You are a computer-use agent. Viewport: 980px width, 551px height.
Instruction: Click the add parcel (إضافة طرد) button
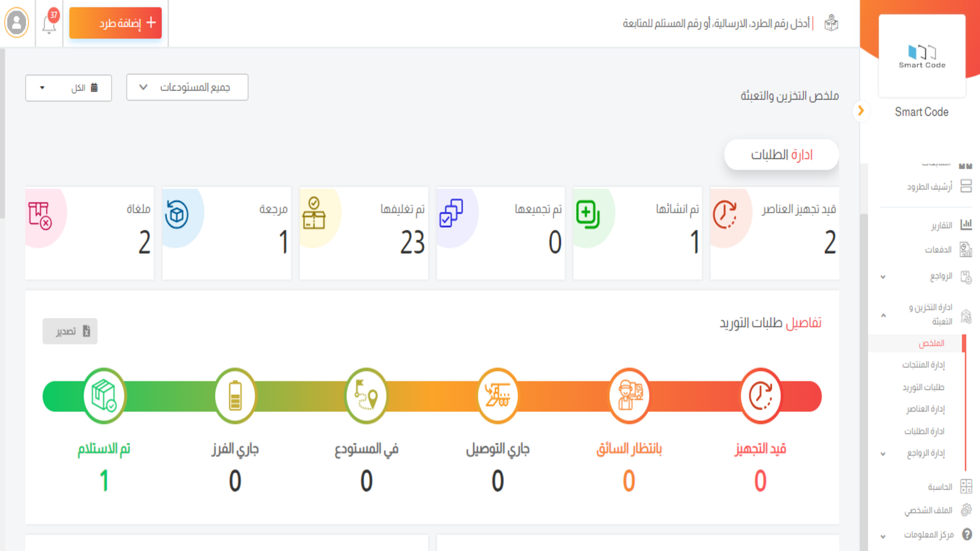[115, 23]
